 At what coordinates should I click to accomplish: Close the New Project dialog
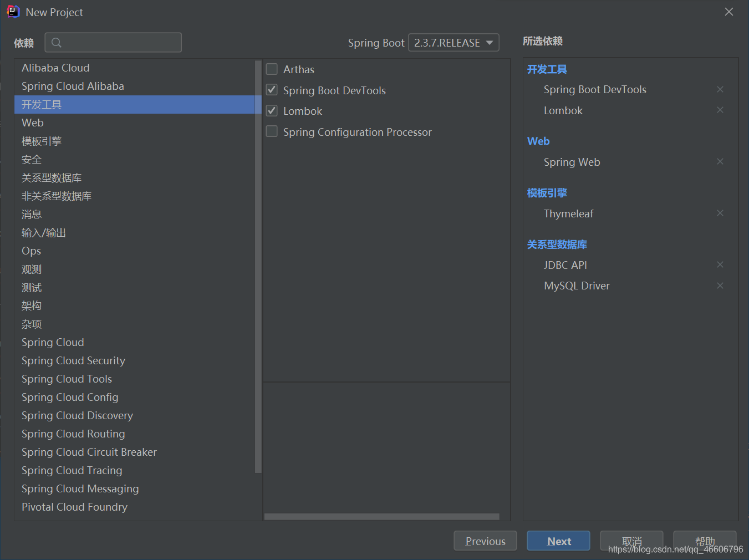click(729, 12)
